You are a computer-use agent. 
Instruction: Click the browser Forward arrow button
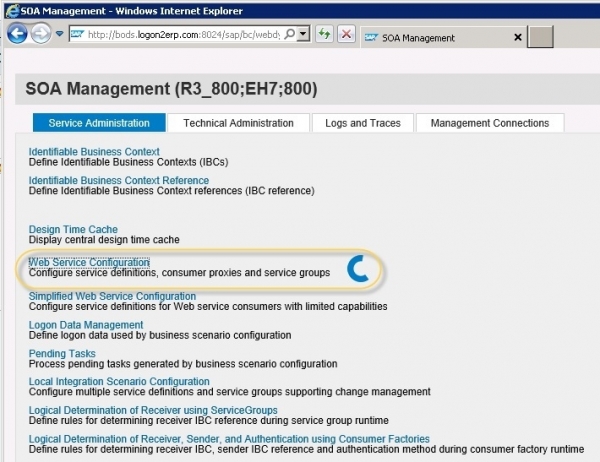(41, 34)
